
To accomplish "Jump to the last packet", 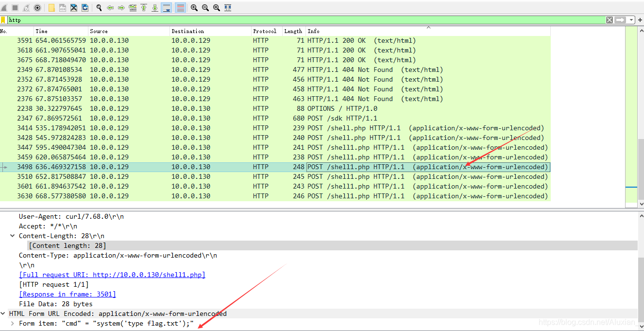I will coord(155,8).
